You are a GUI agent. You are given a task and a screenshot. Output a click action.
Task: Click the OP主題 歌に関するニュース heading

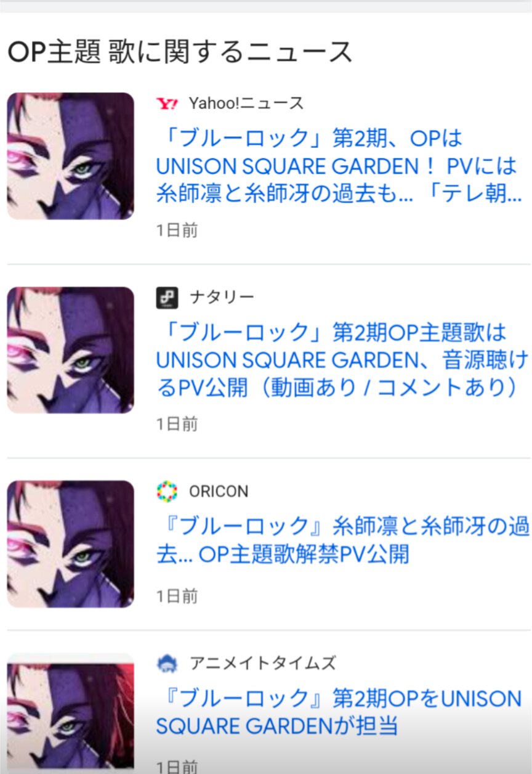click(180, 51)
